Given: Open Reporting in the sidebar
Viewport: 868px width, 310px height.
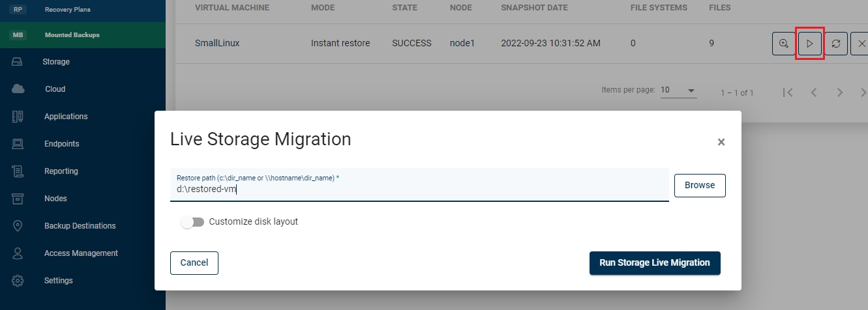Looking at the screenshot, I should (x=61, y=171).
